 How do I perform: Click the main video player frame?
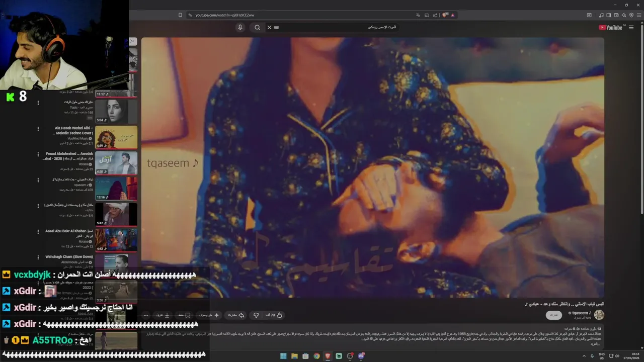pos(372,167)
